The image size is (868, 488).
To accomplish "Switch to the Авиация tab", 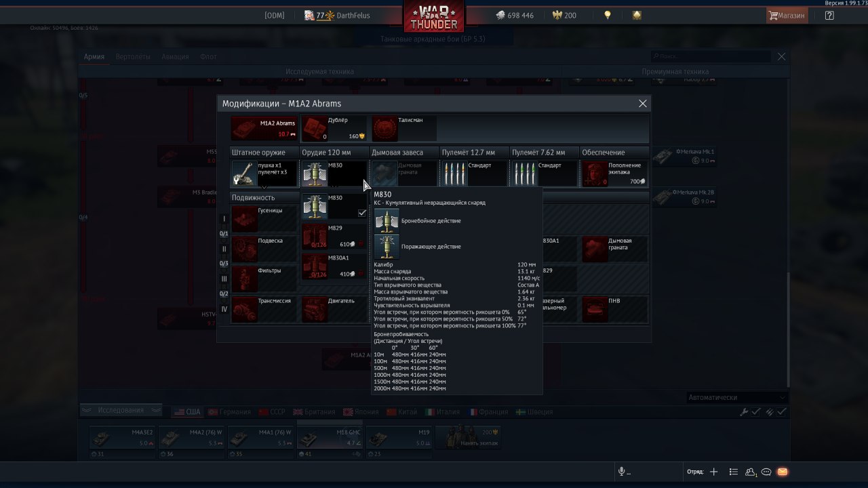I will 175,57.
